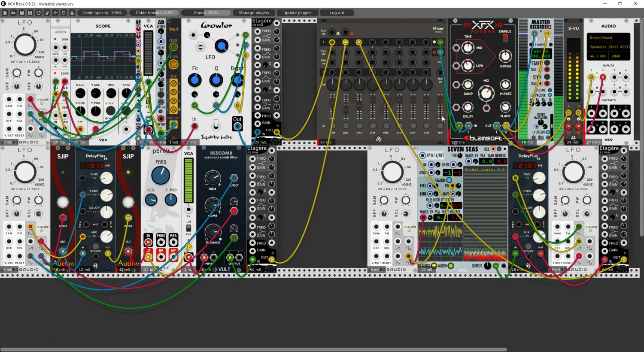Open the 2048 block size selector
Image resolution: width=644 pixels, height=352 pixels.
tap(619, 56)
